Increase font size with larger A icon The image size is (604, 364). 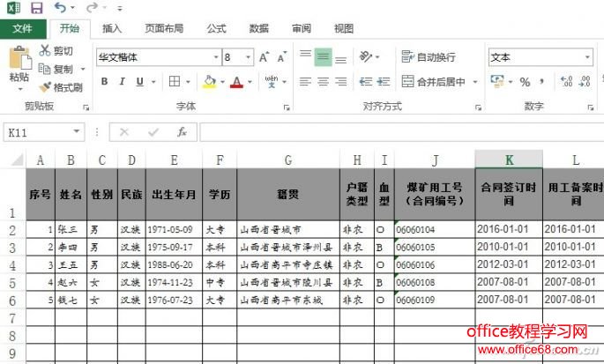265,57
